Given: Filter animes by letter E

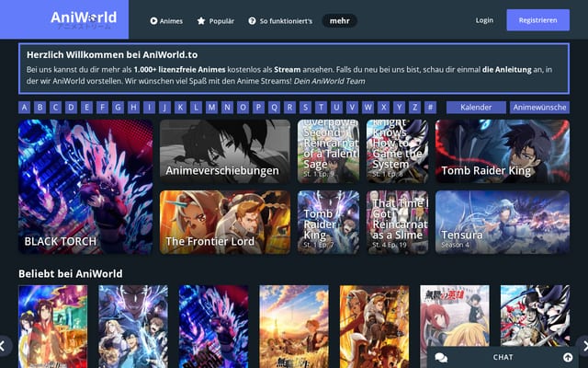Looking at the screenshot, I should (86, 108).
